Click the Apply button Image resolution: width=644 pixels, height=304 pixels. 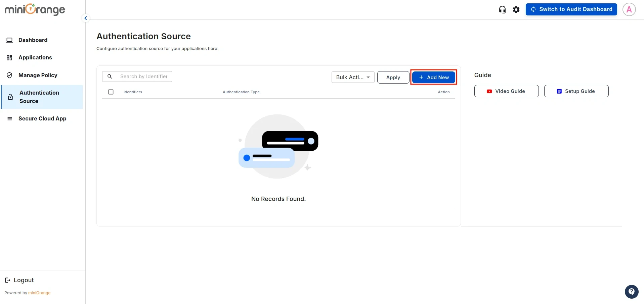point(393,77)
